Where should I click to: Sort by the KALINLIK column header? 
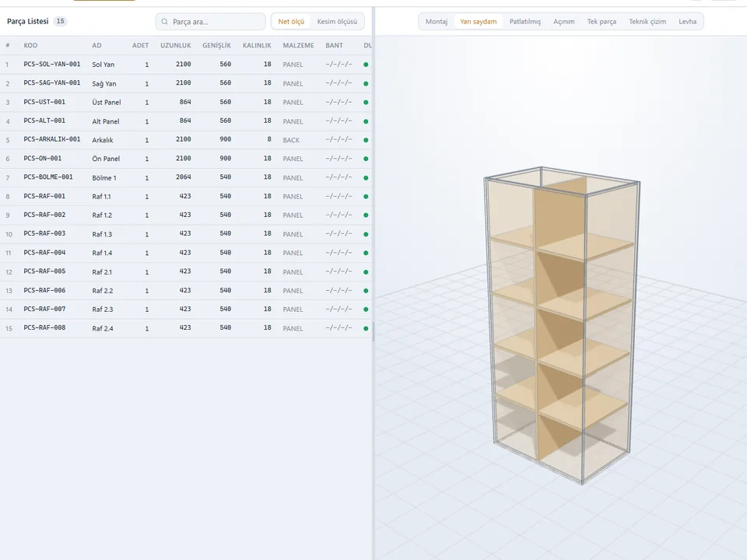tap(257, 45)
